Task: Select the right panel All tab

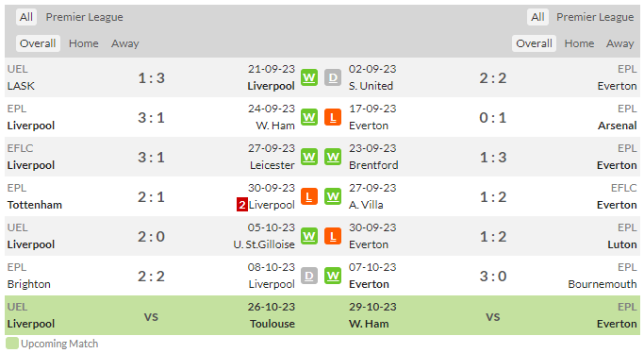Action: tap(537, 17)
